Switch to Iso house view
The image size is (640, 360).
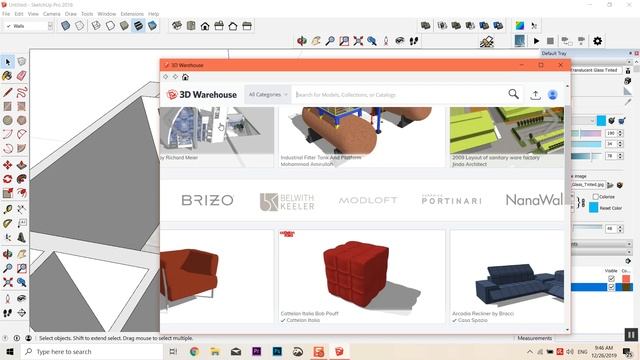coord(177,26)
